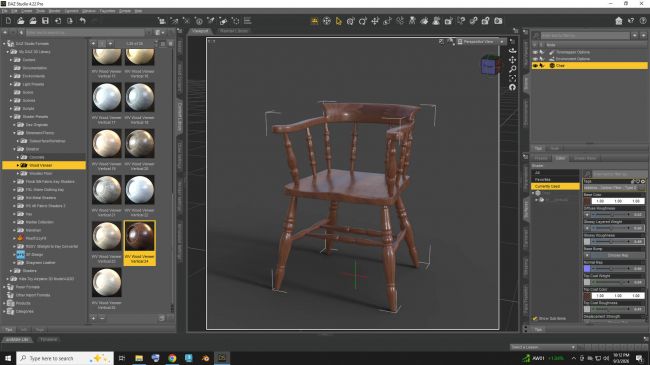
Task: Click the viewport orbit camera icon
Action: tap(513, 51)
